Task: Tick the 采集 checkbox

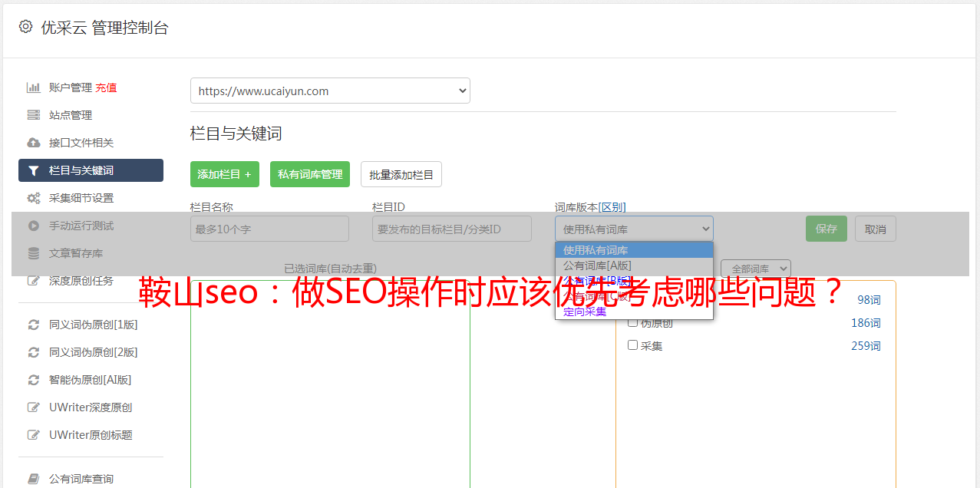Action: (x=633, y=345)
